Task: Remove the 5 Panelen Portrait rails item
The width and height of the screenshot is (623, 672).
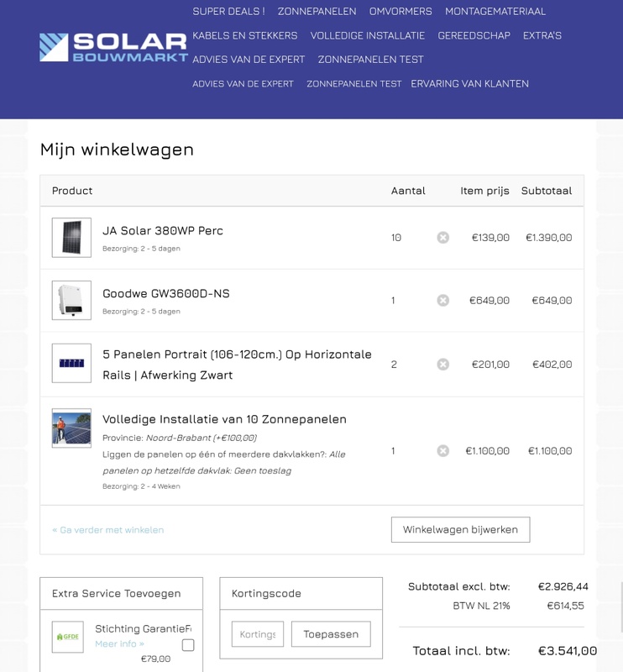Action: pos(443,364)
